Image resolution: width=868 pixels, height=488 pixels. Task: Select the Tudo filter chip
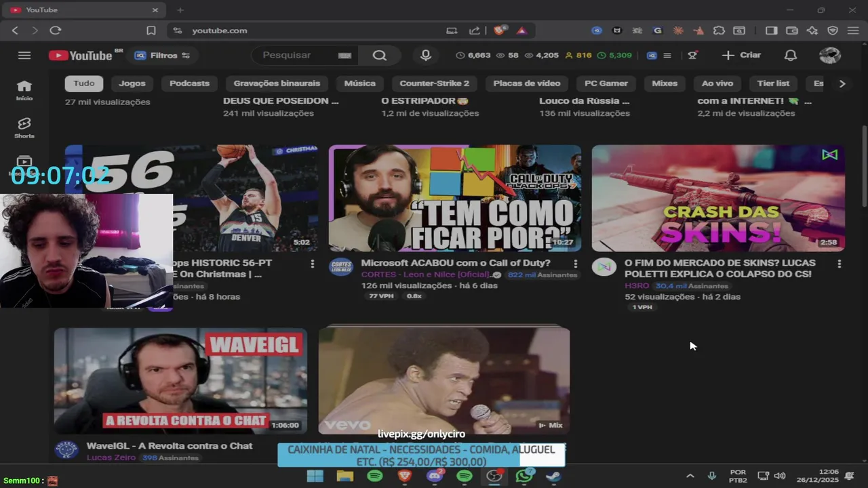(x=84, y=83)
